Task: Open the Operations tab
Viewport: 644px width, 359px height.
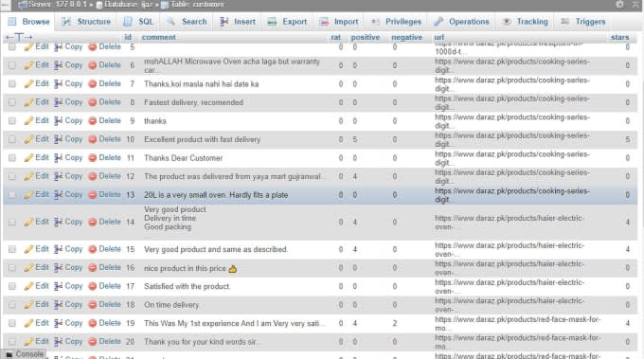Action: click(x=461, y=22)
